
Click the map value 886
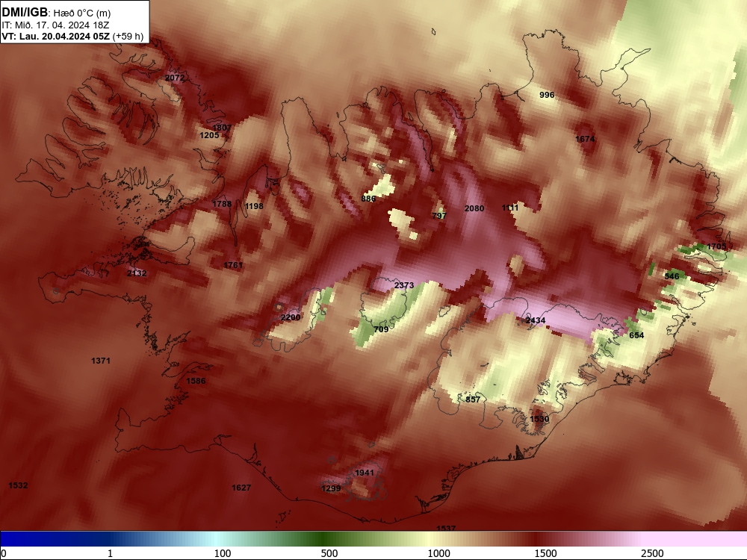[x=369, y=199]
